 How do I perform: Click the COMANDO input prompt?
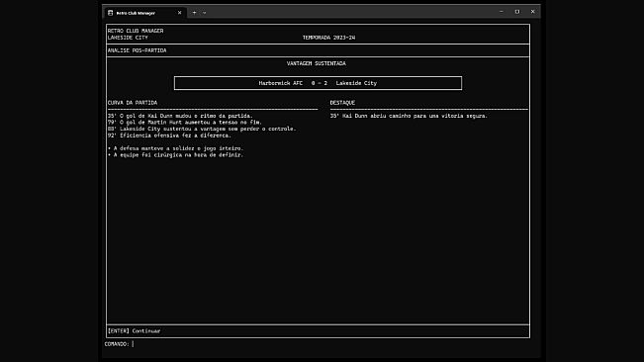coord(119,344)
